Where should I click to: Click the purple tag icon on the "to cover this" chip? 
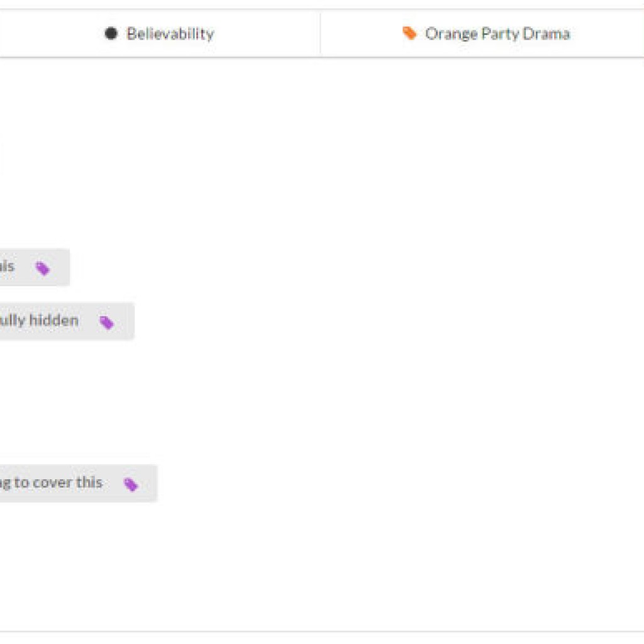131,484
